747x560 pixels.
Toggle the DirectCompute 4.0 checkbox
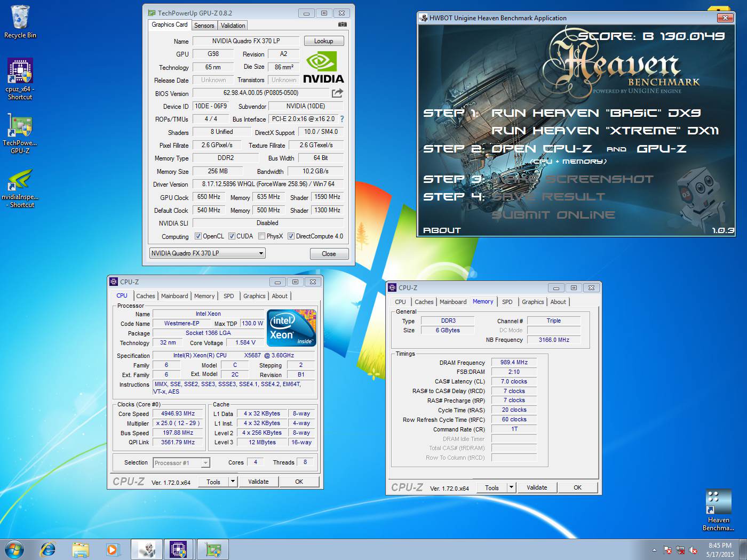(x=291, y=236)
